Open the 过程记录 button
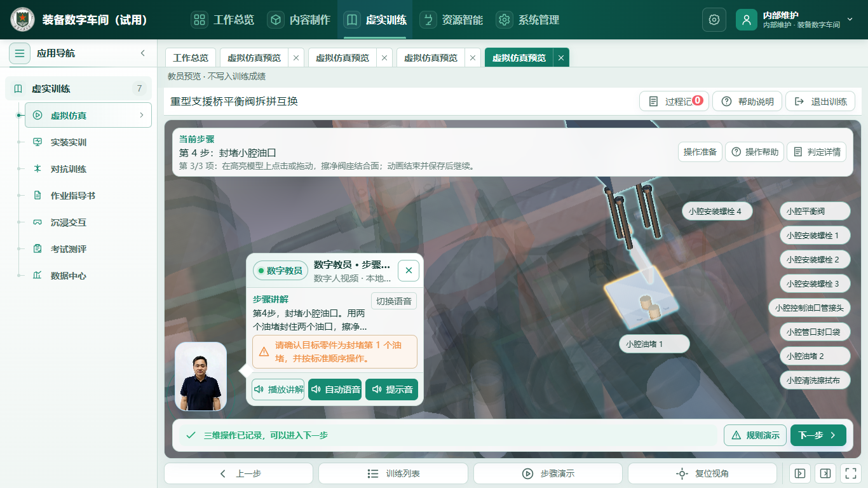The height and width of the screenshot is (488, 868). point(674,102)
